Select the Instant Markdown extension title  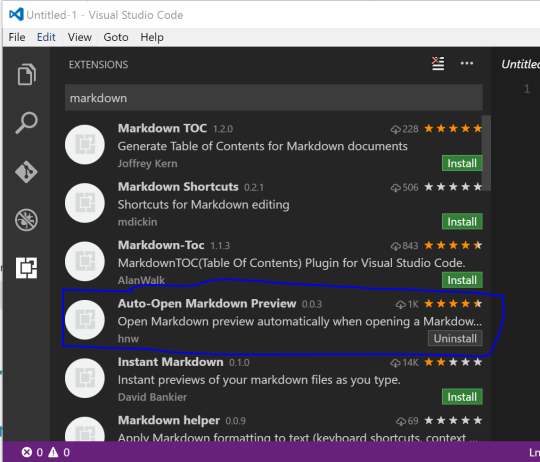pos(170,362)
